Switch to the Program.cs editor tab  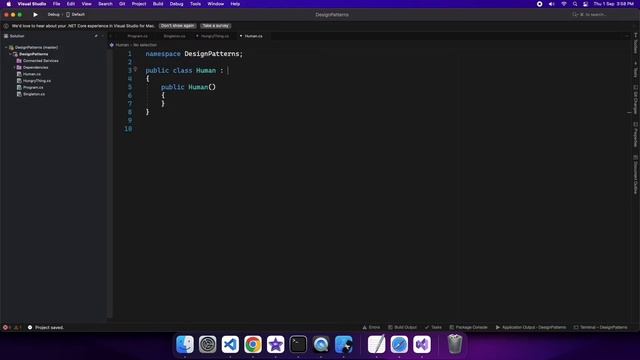137,36
